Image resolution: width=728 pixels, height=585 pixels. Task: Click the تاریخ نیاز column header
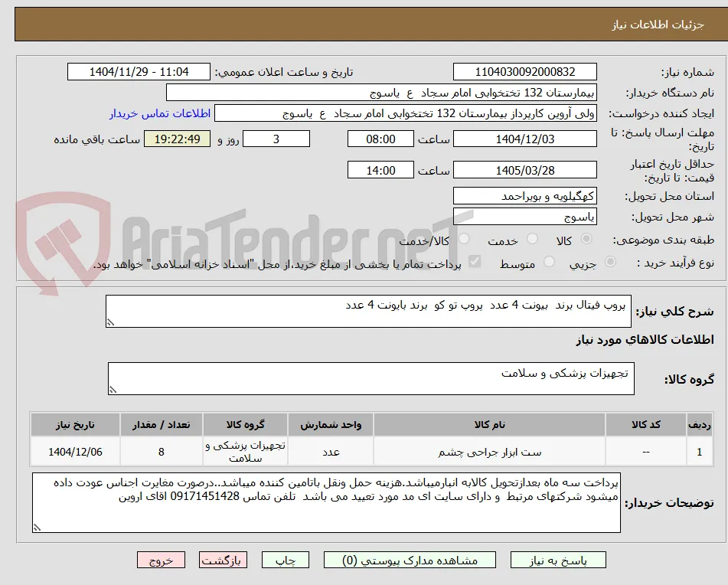pos(75,425)
